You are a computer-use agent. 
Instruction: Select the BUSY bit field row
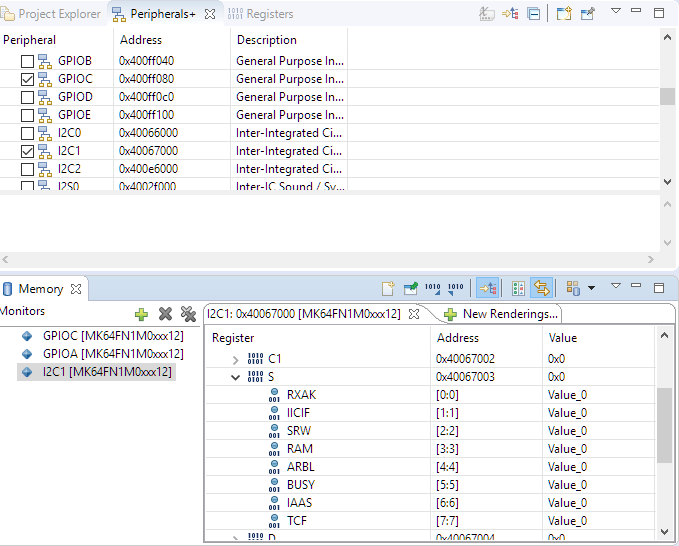point(300,485)
